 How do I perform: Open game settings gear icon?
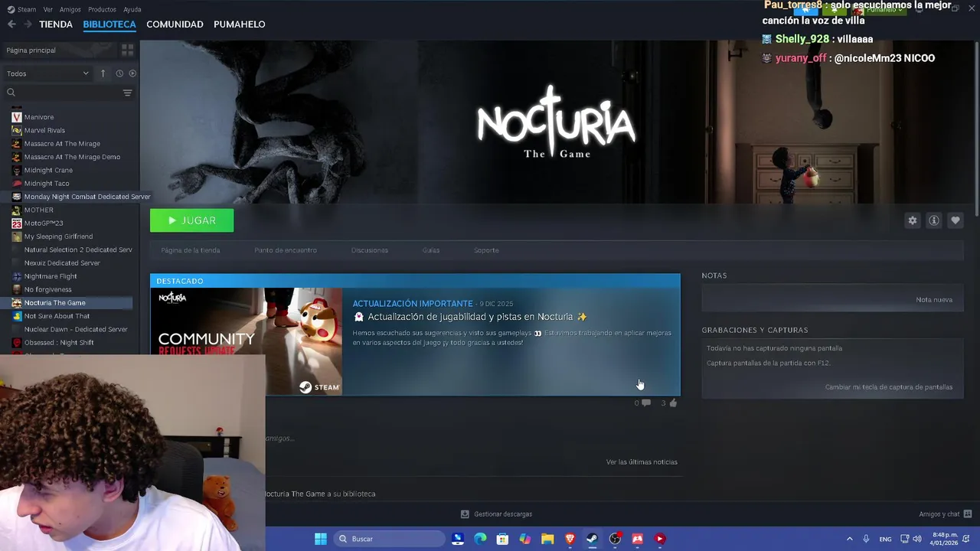[913, 220]
